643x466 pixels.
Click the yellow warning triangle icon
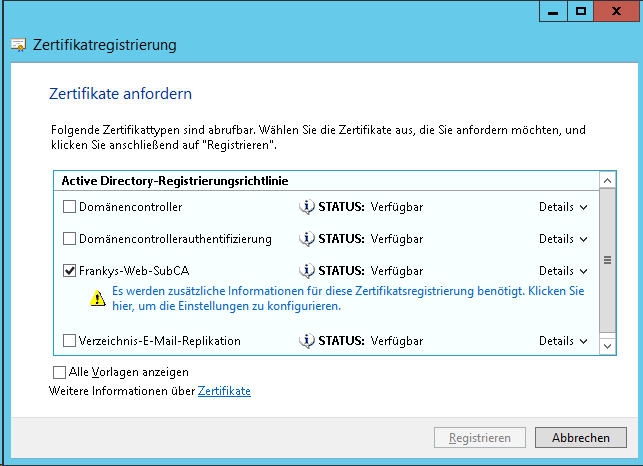(x=97, y=297)
